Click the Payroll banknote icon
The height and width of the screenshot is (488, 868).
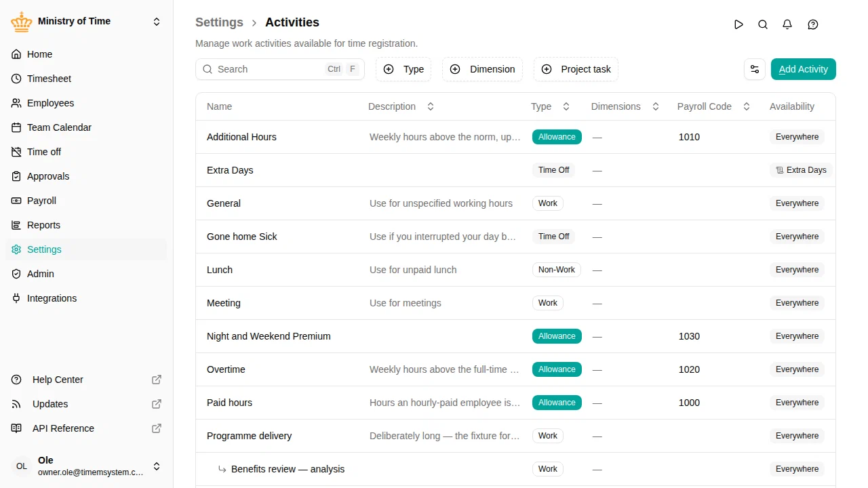16,201
